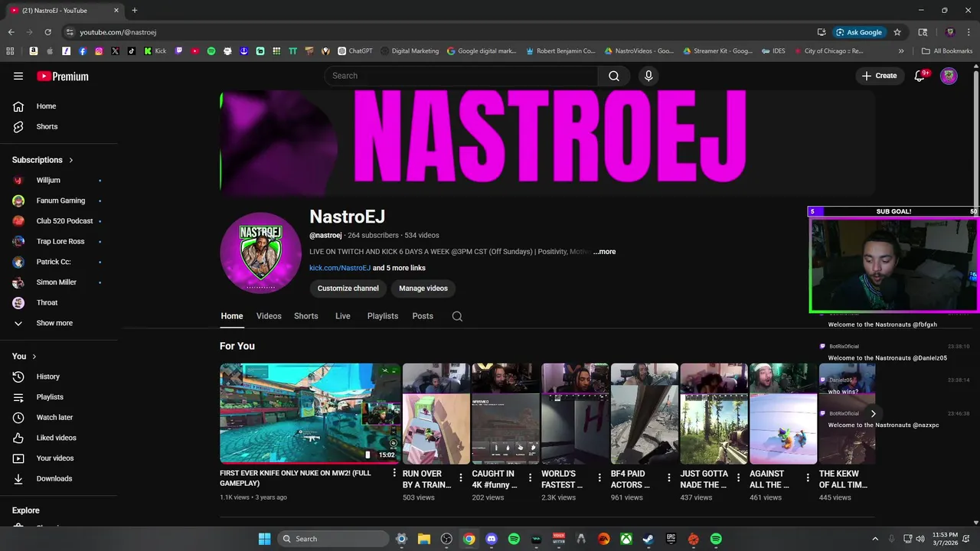Viewport: 980px width, 551px height.
Task: Open Fanum Gaming subscription channel
Action: 59,201
